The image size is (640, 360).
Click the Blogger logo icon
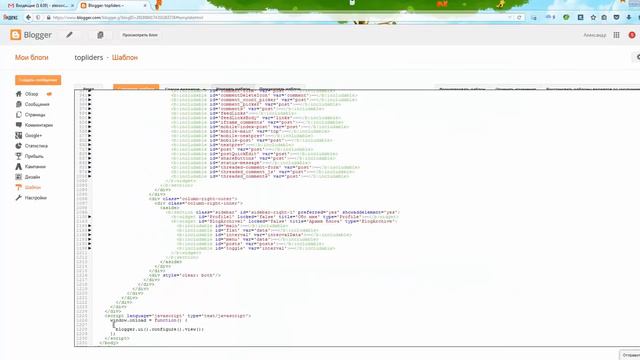(x=16, y=35)
